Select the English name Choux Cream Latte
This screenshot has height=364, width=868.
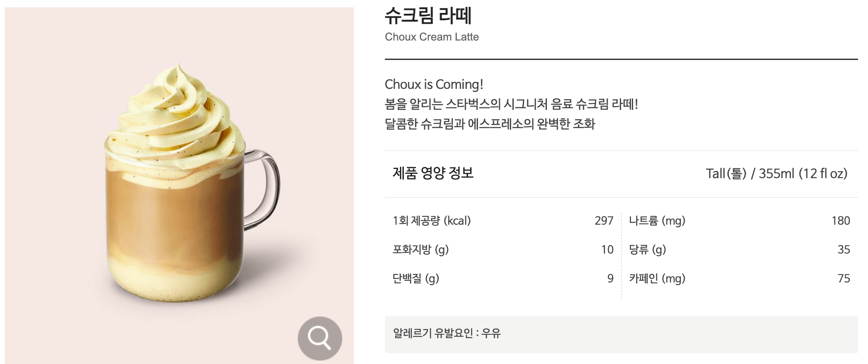tap(431, 37)
